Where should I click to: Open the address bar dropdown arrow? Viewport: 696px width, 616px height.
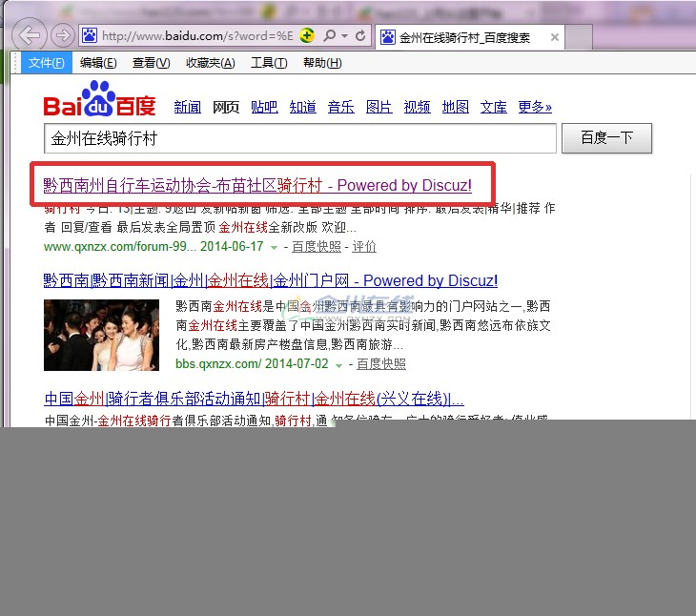tap(344, 36)
